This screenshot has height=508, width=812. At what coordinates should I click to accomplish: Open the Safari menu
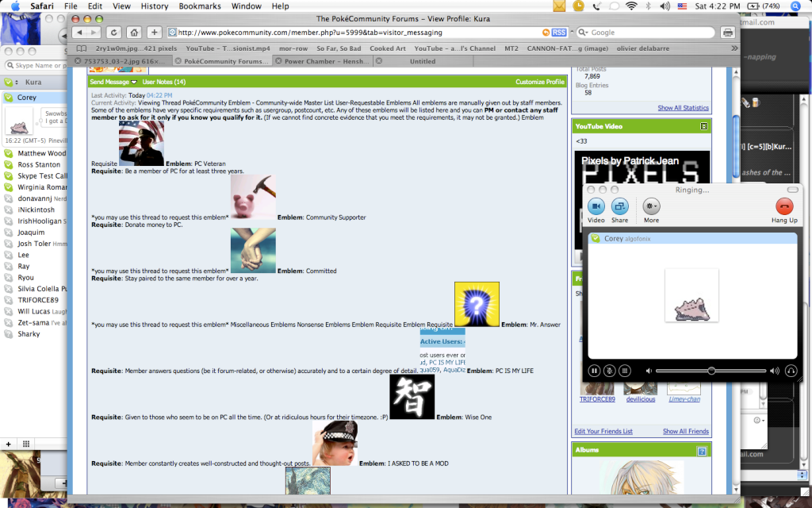(42, 6)
